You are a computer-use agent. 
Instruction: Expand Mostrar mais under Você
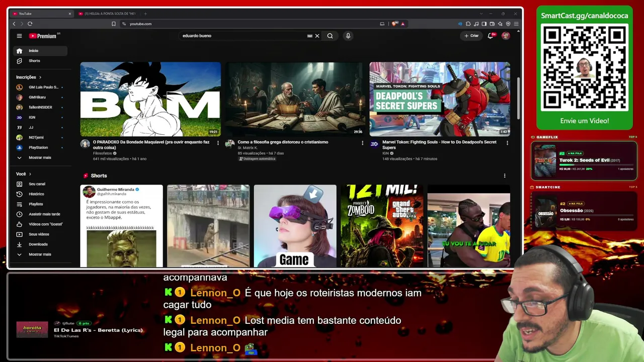click(x=40, y=254)
